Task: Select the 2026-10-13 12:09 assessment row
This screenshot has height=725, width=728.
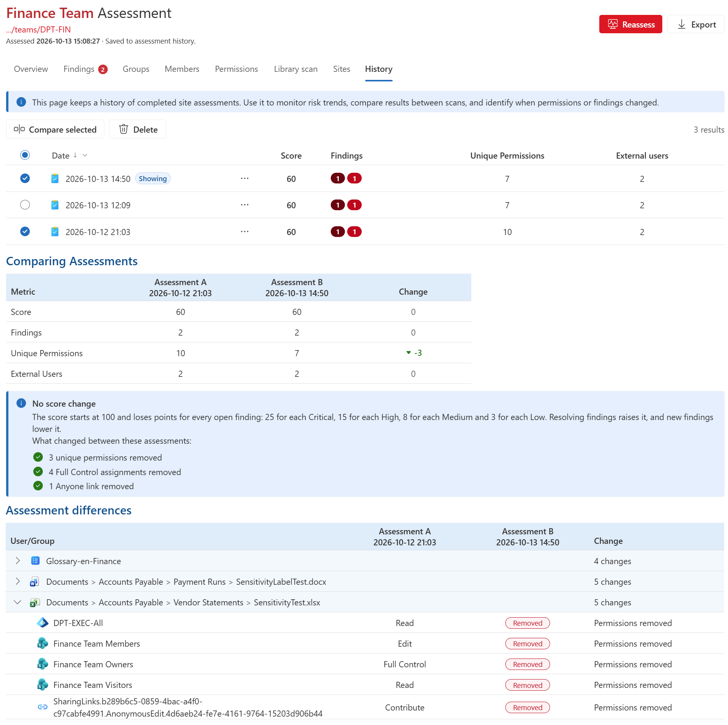Action: (x=25, y=205)
